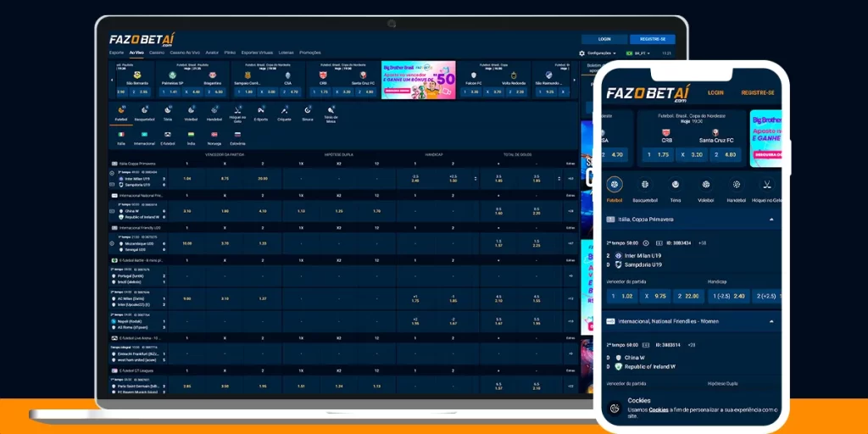Click Inter Milan U19 match on laptop
This screenshot has height=434, width=868.
[137, 179]
